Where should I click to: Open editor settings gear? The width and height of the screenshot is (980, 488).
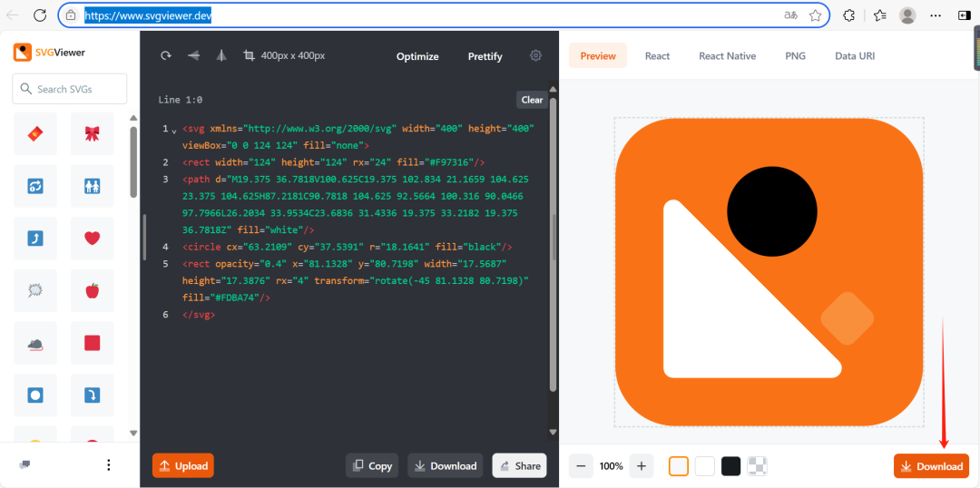point(535,55)
